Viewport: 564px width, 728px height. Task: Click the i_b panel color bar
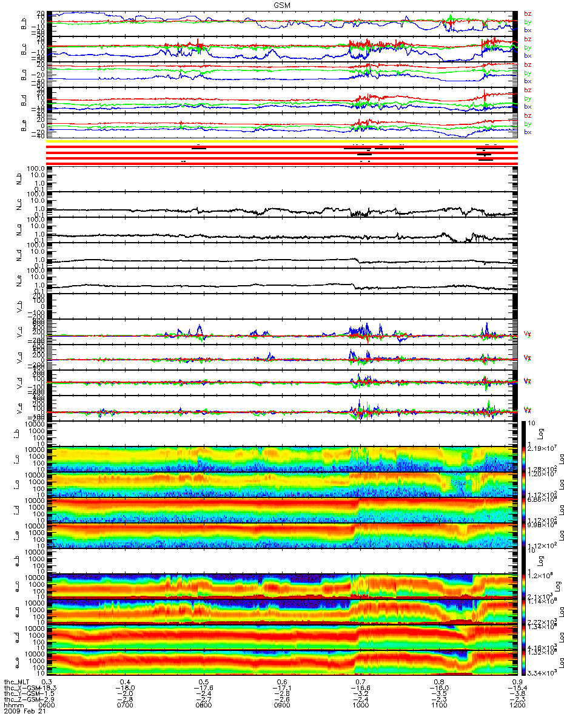[525, 433]
